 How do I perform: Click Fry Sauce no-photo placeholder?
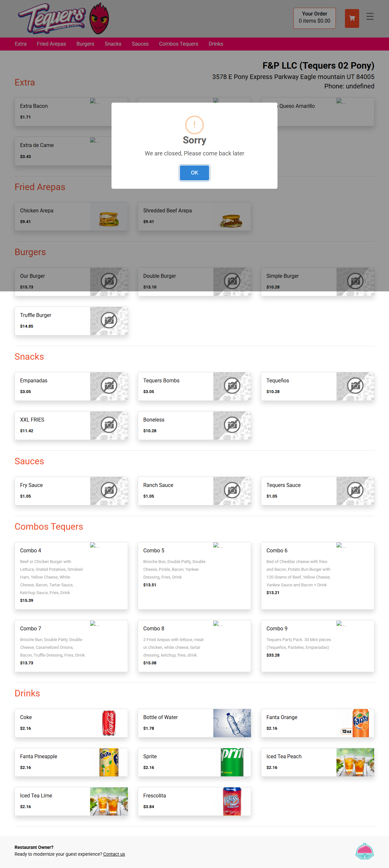[x=109, y=490]
